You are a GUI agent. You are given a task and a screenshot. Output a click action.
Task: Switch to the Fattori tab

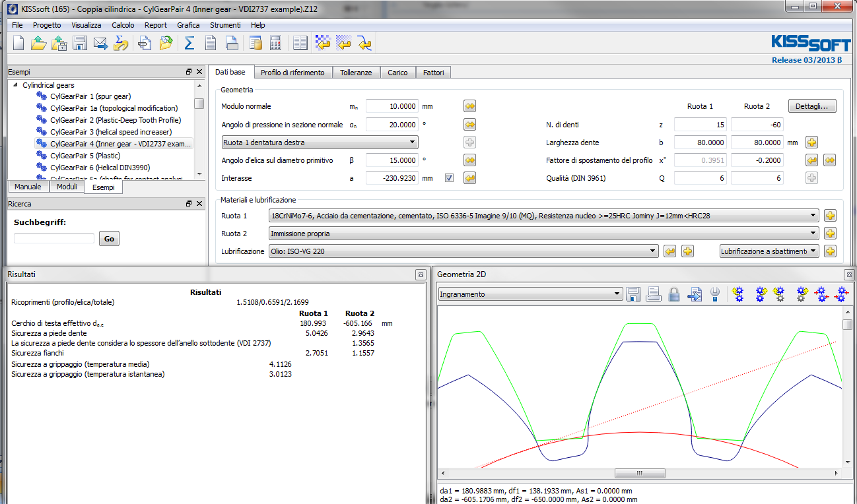[434, 73]
